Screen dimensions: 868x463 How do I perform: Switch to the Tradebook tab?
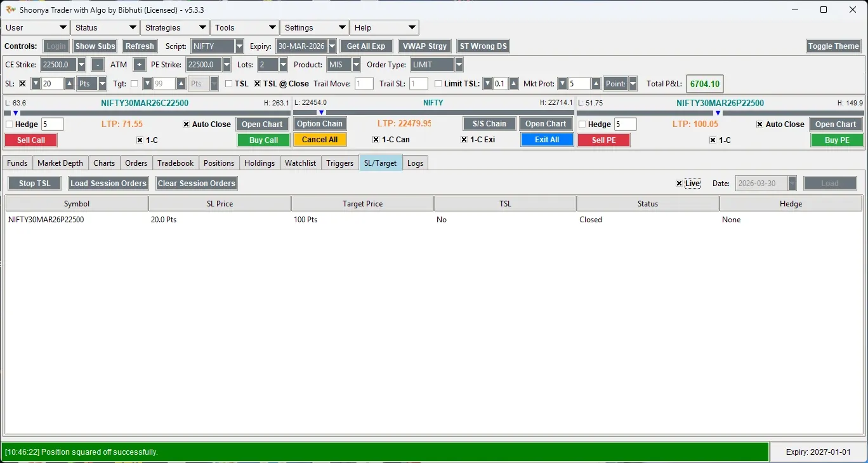tap(176, 163)
